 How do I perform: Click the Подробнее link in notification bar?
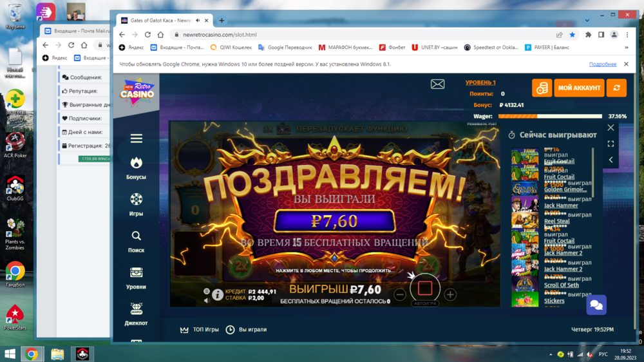602,64
